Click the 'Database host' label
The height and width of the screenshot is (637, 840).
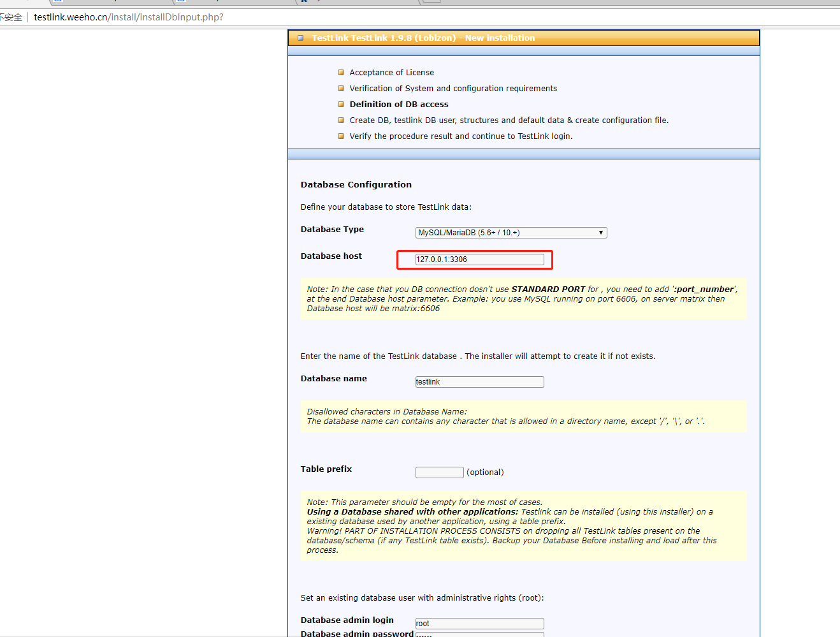[x=331, y=256]
